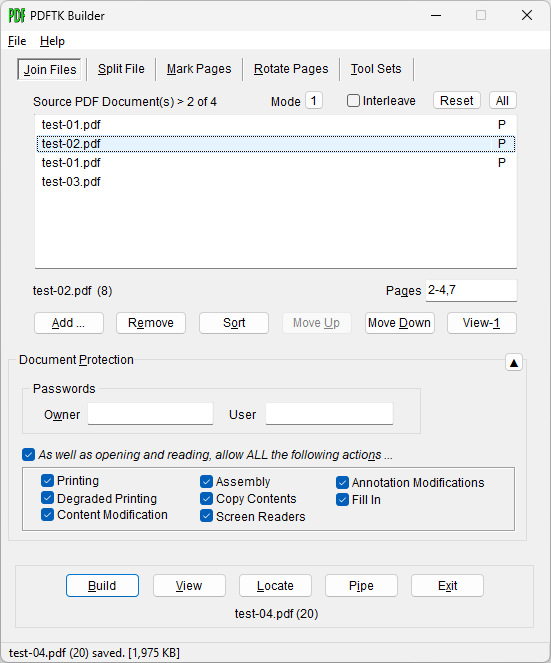Select the test-02.pdf list row
551x663 pixels.
[276, 144]
